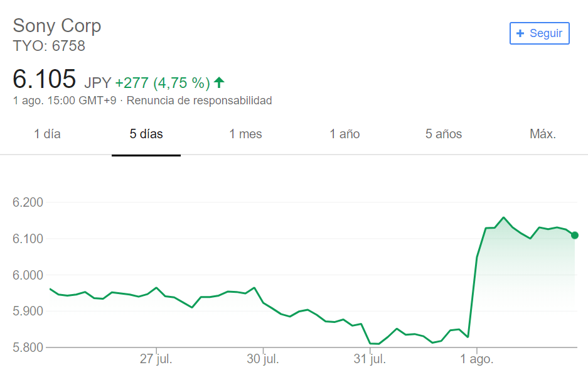588x377 pixels.
Task: Select the 5 días tab
Action: click(x=146, y=134)
